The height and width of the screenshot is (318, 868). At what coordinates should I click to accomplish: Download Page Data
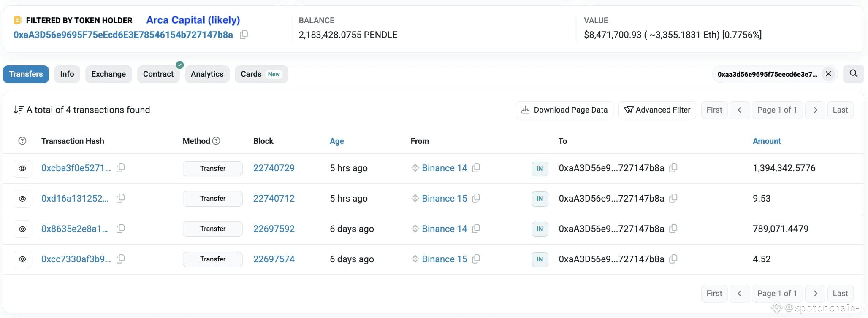(564, 110)
